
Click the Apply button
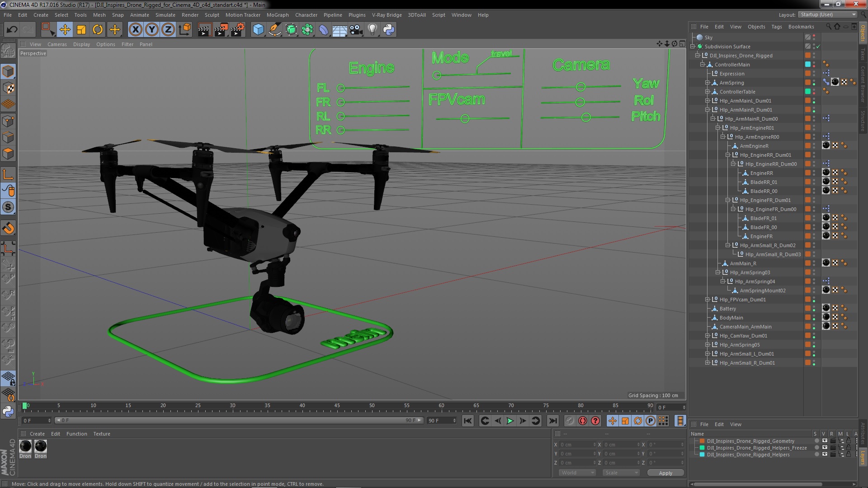click(665, 473)
